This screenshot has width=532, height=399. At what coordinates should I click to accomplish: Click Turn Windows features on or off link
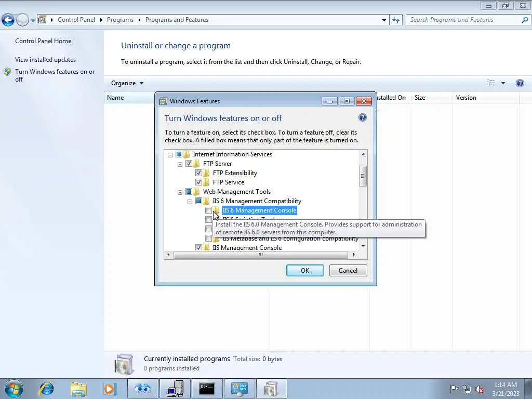[x=55, y=75]
